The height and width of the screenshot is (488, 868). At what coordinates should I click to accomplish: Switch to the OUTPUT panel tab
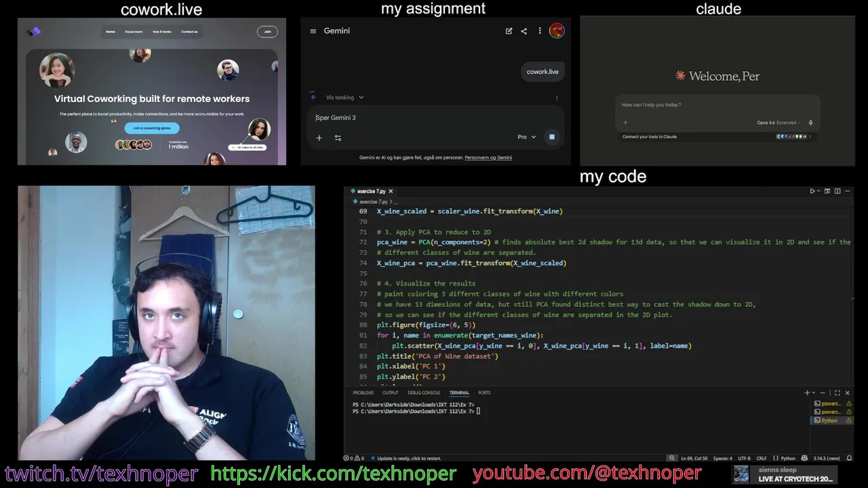point(390,393)
